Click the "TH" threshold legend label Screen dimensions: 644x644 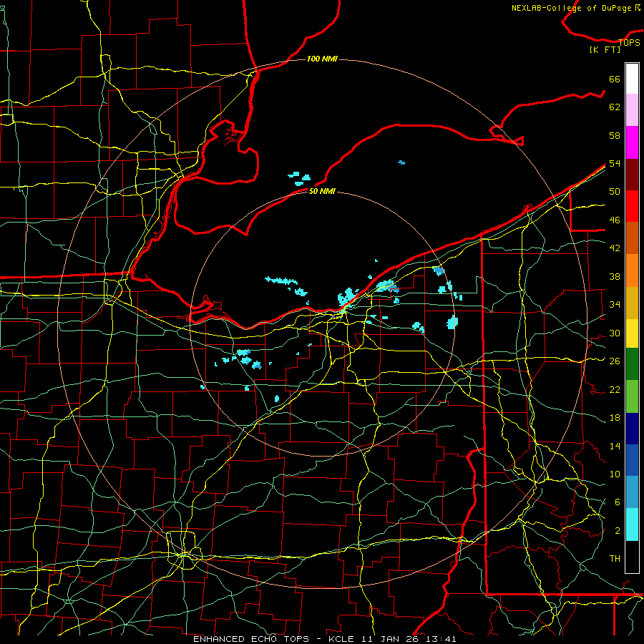[x=615, y=558]
